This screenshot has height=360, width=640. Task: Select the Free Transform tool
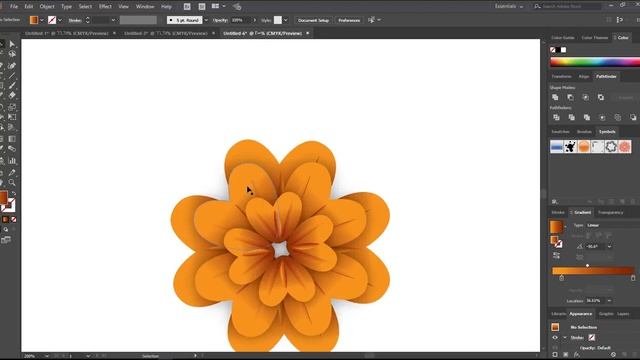coord(12,117)
